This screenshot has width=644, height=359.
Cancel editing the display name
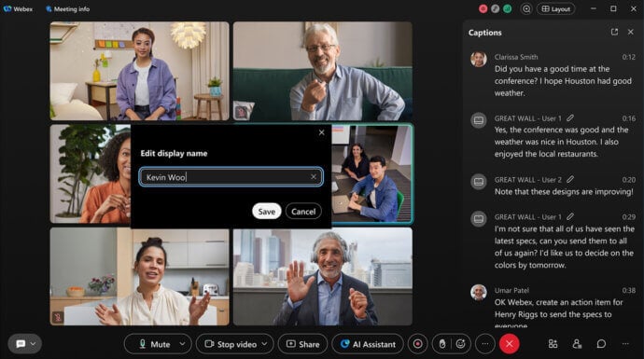coord(303,212)
